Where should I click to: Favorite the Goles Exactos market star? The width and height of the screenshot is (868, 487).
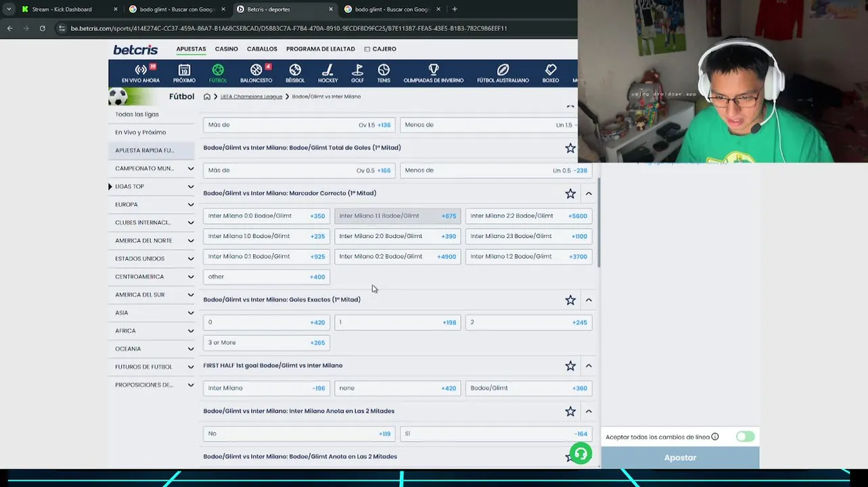coord(570,300)
